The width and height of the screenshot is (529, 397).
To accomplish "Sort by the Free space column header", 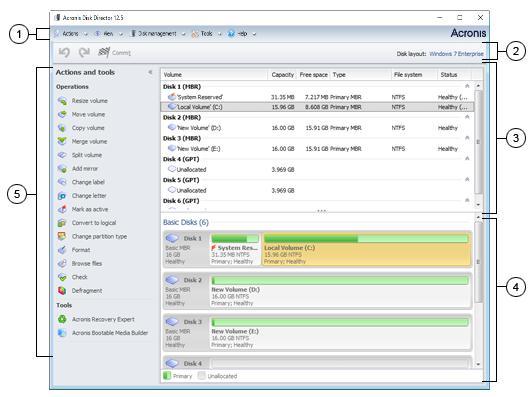I will click(313, 75).
